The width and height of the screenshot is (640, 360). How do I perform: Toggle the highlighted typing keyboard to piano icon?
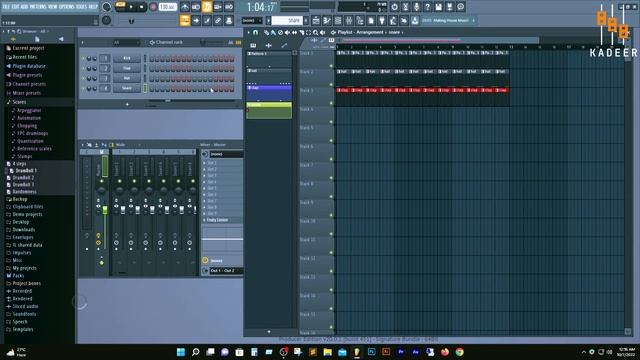click(185, 20)
